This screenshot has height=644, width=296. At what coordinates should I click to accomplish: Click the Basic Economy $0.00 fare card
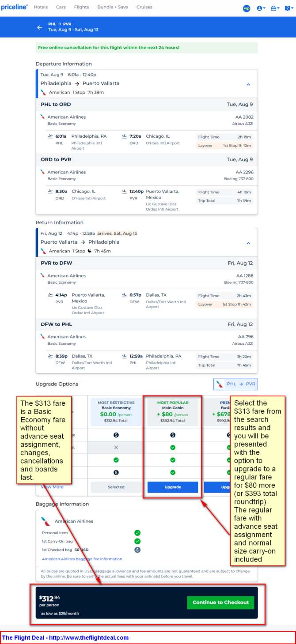tap(116, 412)
